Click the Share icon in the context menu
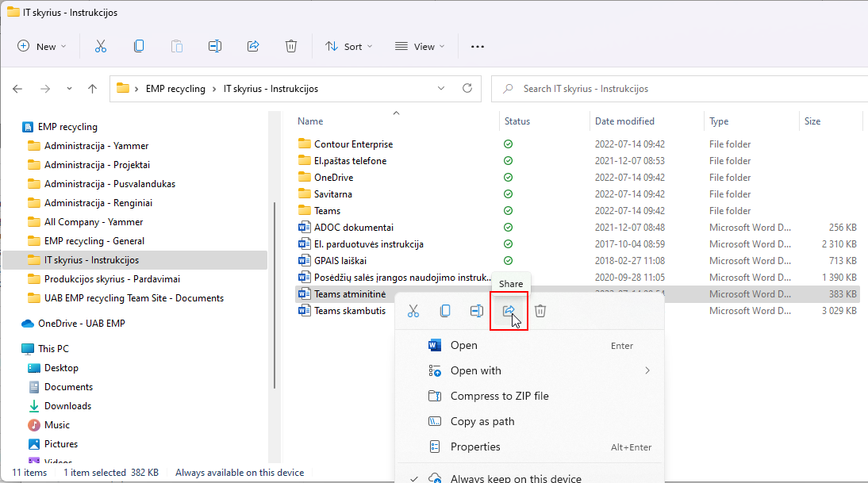Image resolution: width=868 pixels, height=483 pixels. [509, 311]
